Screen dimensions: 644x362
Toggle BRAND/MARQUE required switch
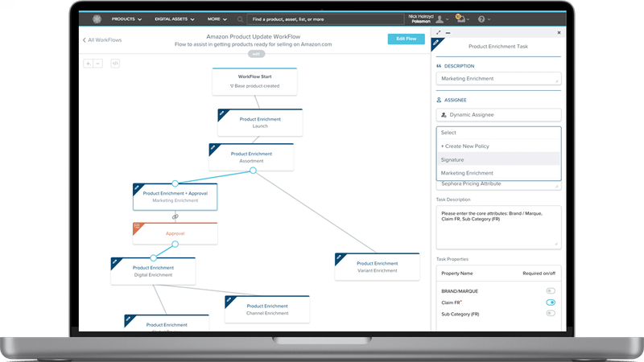(551, 291)
